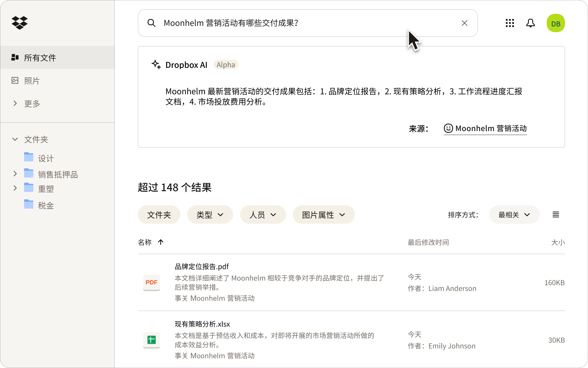Click the 名称 column header
588x368 pixels.
click(145, 242)
